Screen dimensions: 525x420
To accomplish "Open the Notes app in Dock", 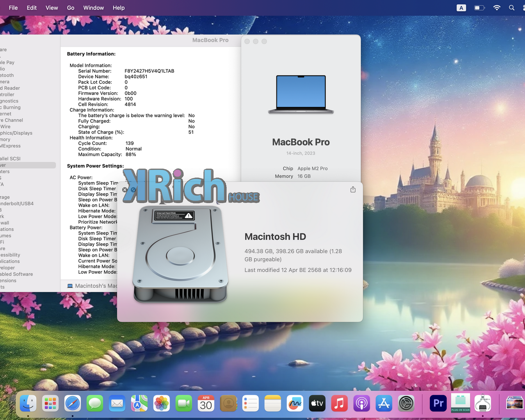I will click(x=273, y=404).
